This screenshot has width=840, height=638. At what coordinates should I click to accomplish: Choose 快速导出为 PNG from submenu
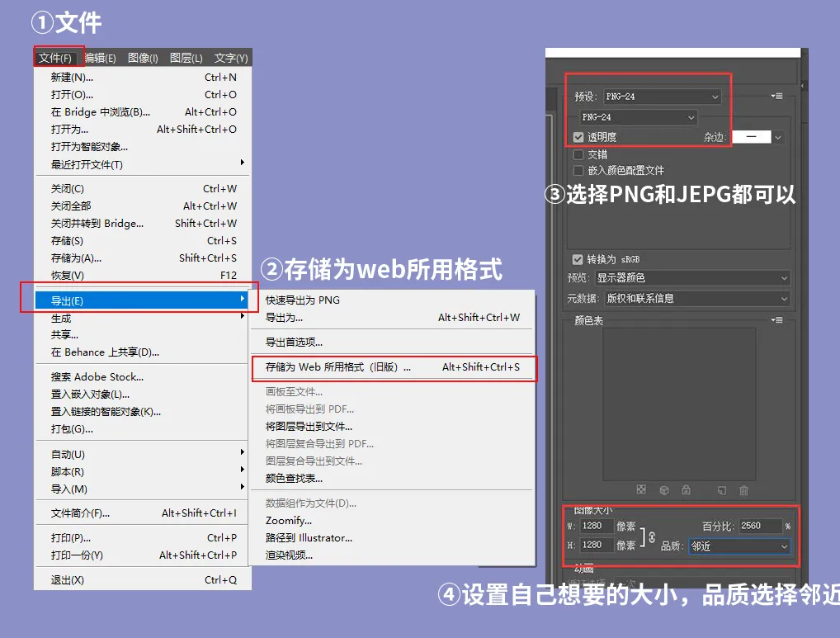point(303,300)
